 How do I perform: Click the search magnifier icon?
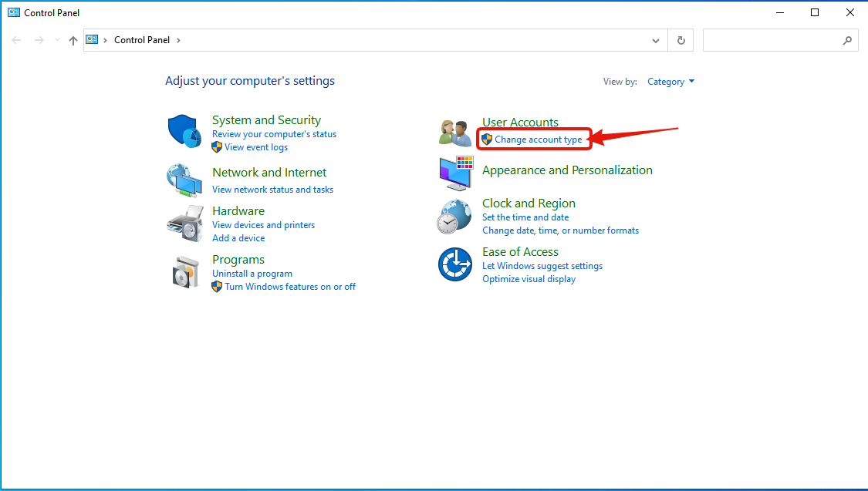point(847,40)
